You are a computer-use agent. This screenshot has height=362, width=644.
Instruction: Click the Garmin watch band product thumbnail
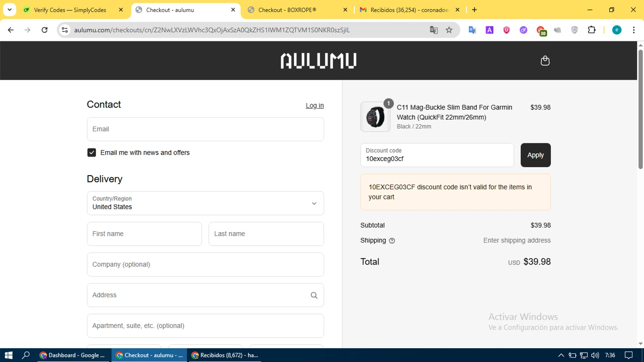click(x=375, y=116)
